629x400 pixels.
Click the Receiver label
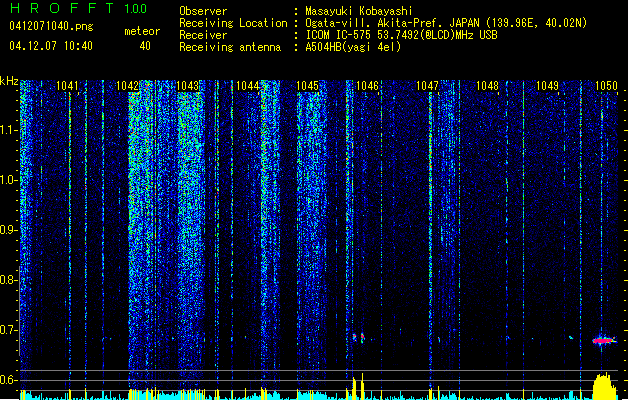(x=203, y=35)
